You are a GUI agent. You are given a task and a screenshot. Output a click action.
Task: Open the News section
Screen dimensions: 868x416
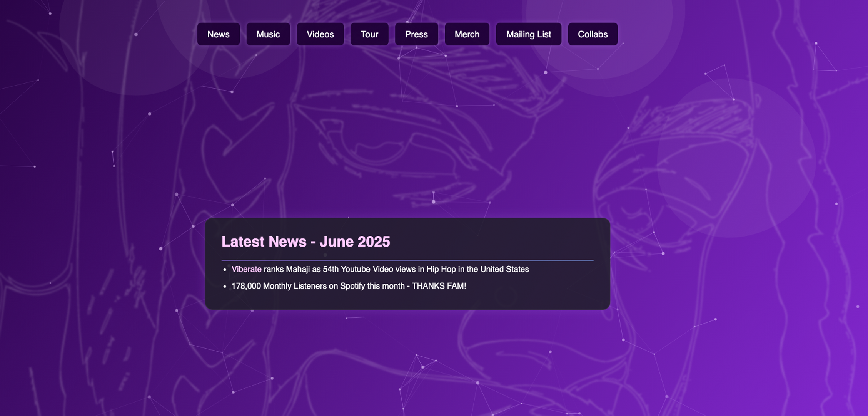(x=219, y=34)
